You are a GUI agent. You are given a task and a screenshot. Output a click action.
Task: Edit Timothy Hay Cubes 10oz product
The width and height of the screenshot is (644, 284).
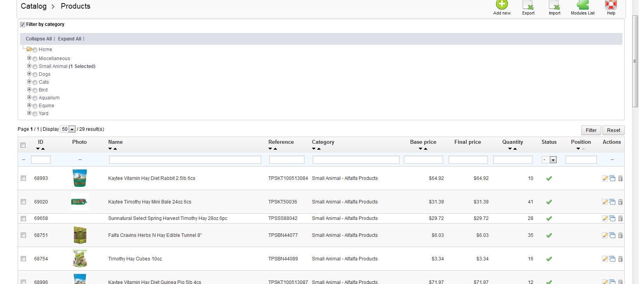click(x=605, y=259)
